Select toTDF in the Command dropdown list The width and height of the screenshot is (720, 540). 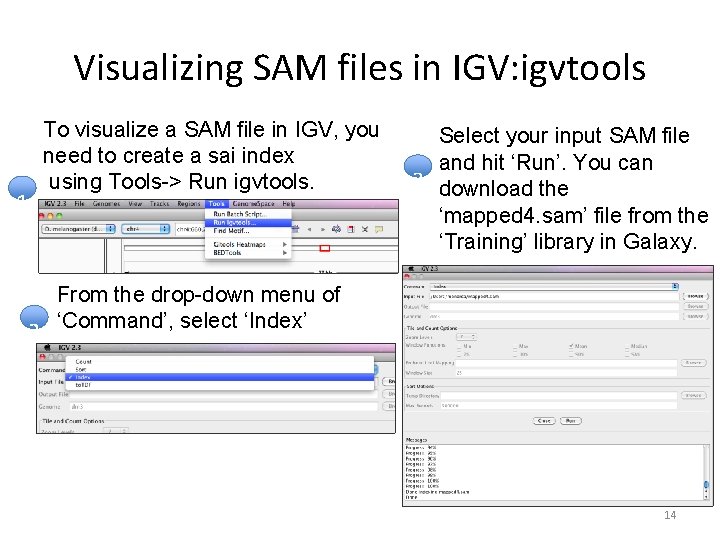(220, 385)
